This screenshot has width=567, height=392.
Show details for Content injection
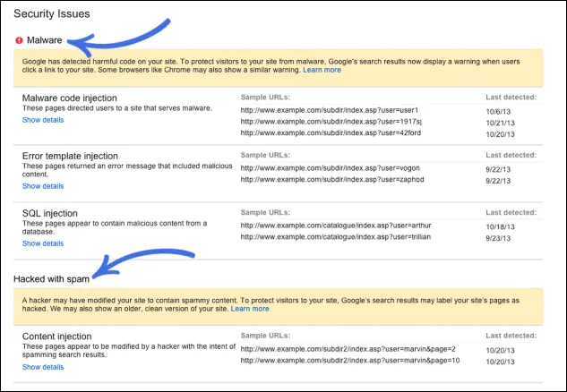pos(43,367)
